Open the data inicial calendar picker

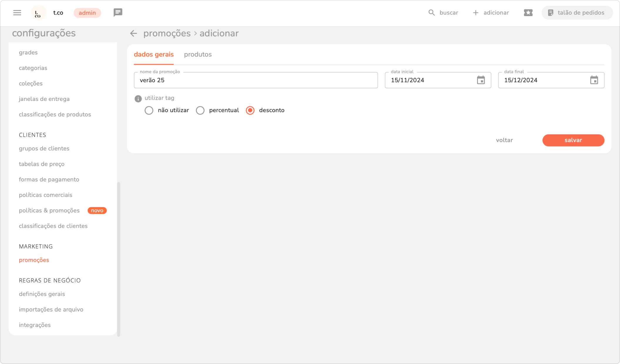click(x=481, y=80)
